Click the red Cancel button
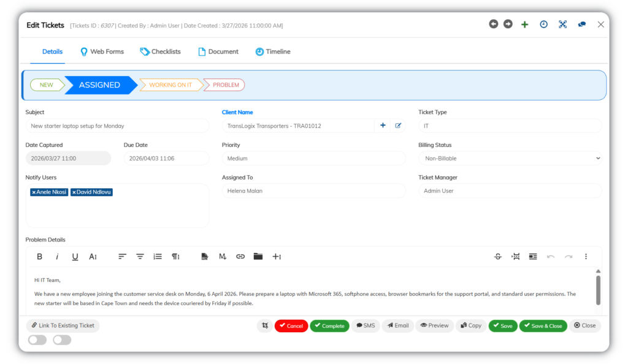Screen dimensions: 628x364 pyautogui.click(x=291, y=325)
